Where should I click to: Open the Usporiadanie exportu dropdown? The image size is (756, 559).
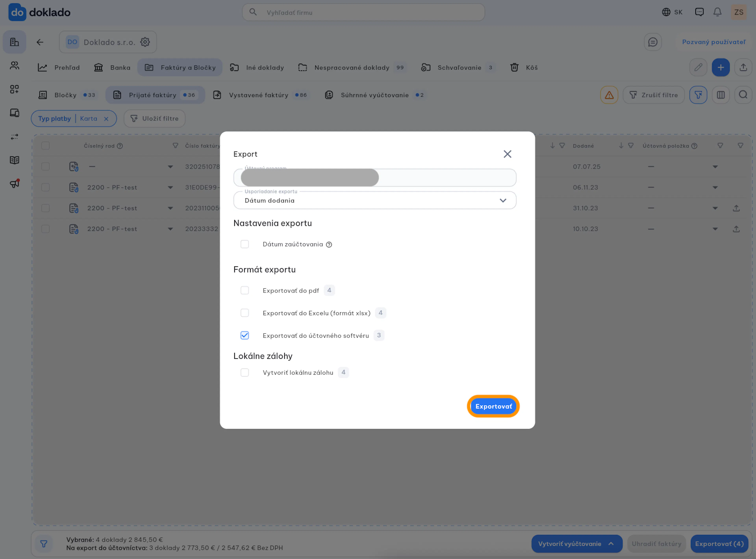tap(374, 200)
